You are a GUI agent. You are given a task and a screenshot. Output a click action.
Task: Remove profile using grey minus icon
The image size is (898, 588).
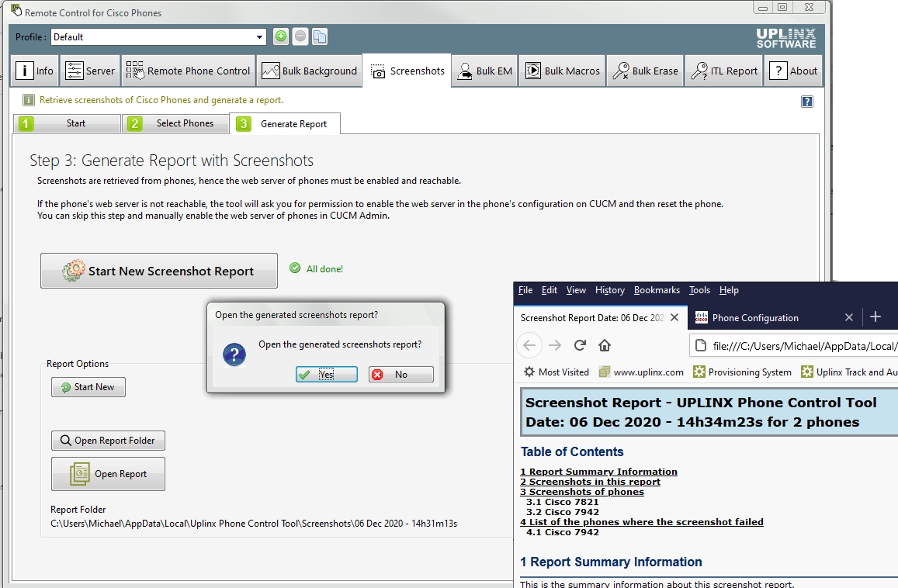point(300,36)
